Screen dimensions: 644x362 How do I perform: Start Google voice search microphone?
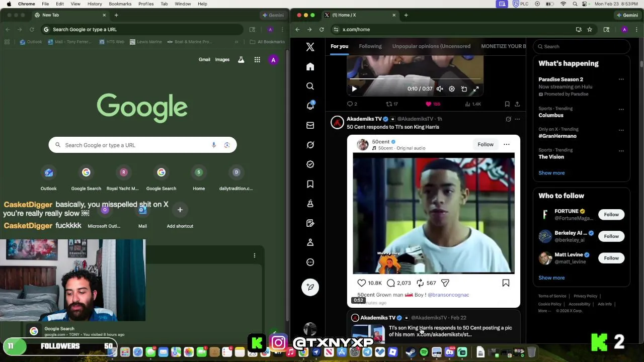(x=214, y=145)
